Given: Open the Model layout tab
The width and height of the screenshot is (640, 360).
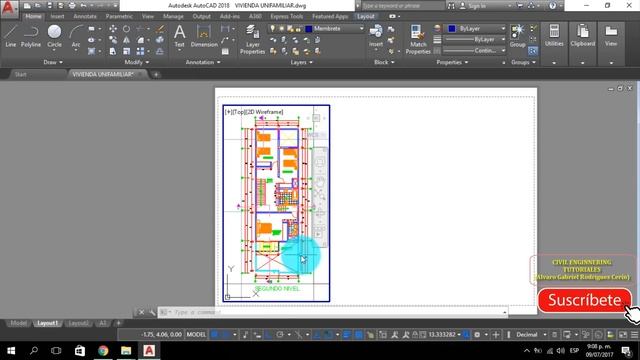Looking at the screenshot, I should coord(18,323).
